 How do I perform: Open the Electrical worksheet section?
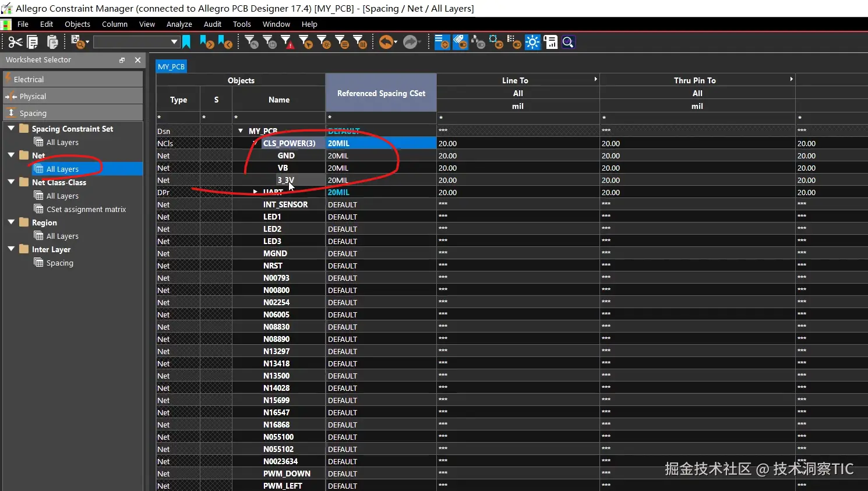coord(73,79)
